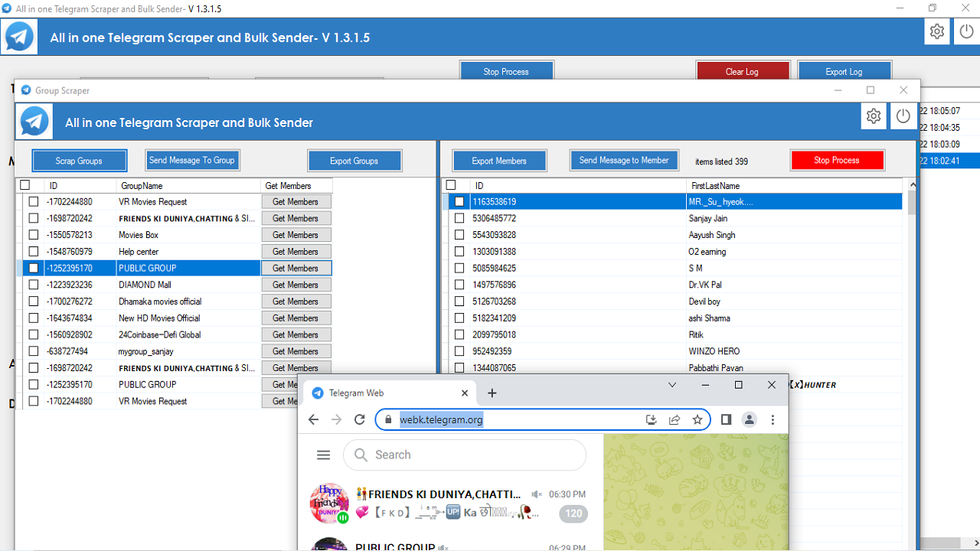Click the browser forward arrow
The width and height of the screenshot is (980, 551).
(x=336, y=419)
